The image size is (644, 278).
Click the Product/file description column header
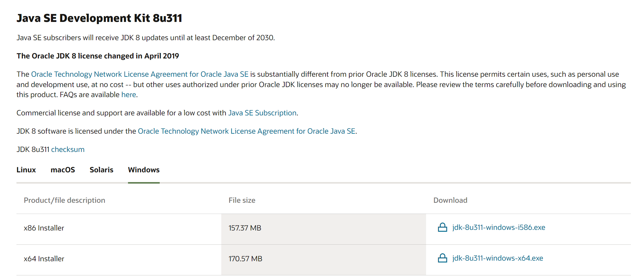click(x=64, y=200)
